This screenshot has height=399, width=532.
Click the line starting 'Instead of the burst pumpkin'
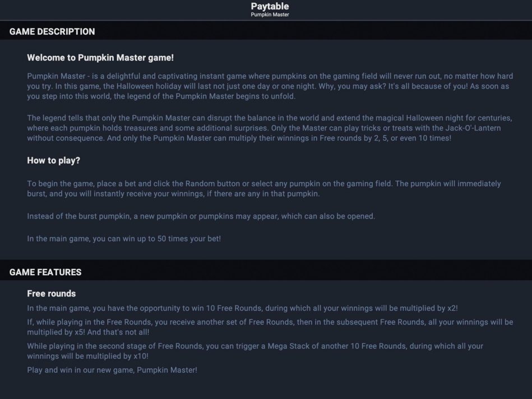(201, 216)
